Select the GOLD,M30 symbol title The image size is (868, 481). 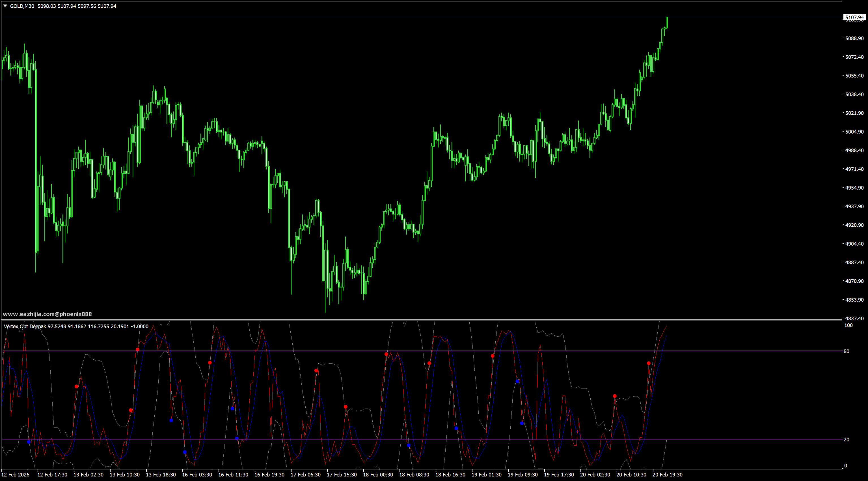pos(22,6)
